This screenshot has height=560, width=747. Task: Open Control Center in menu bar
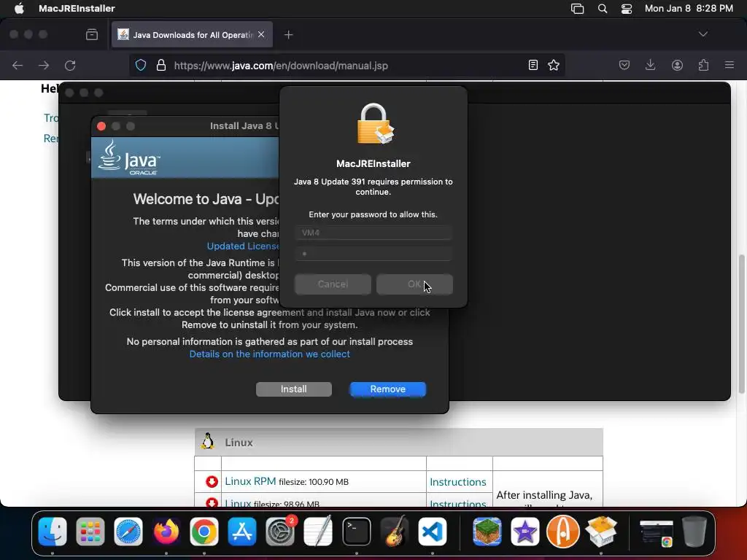(x=627, y=9)
